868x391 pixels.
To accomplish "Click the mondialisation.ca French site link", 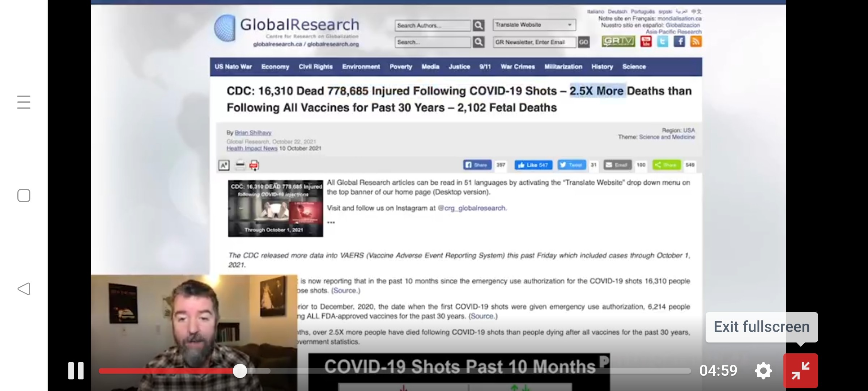I will pos(680,18).
